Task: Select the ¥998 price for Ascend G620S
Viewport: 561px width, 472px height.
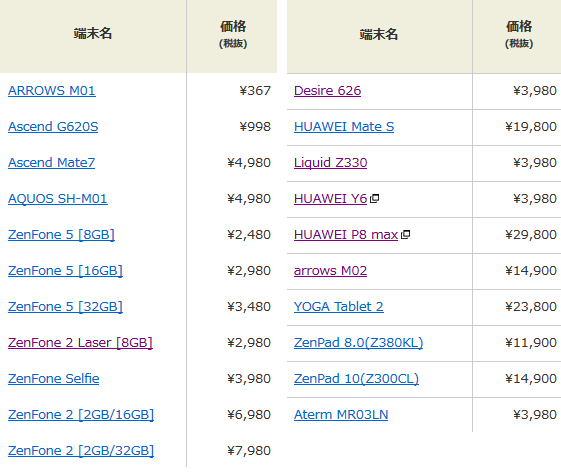Action: click(x=255, y=127)
